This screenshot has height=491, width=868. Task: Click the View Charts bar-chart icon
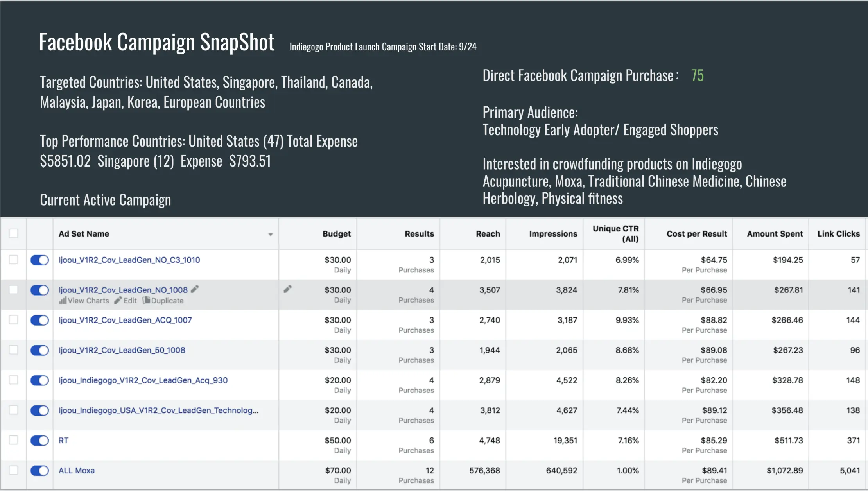[63, 301]
